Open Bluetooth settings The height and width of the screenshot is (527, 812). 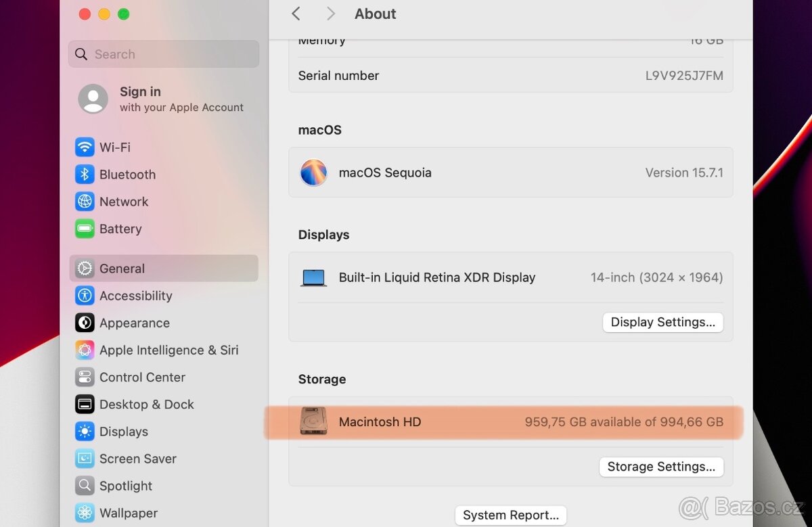(127, 174)
